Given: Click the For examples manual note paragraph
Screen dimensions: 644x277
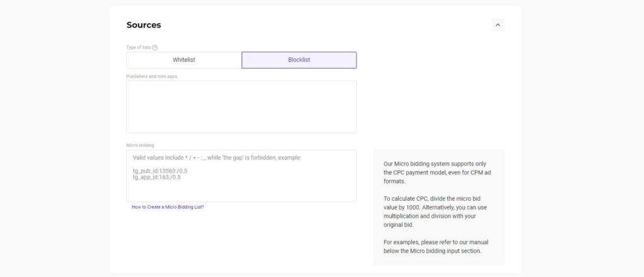Looking at the screenshot, I should click(x=436, y=247).
